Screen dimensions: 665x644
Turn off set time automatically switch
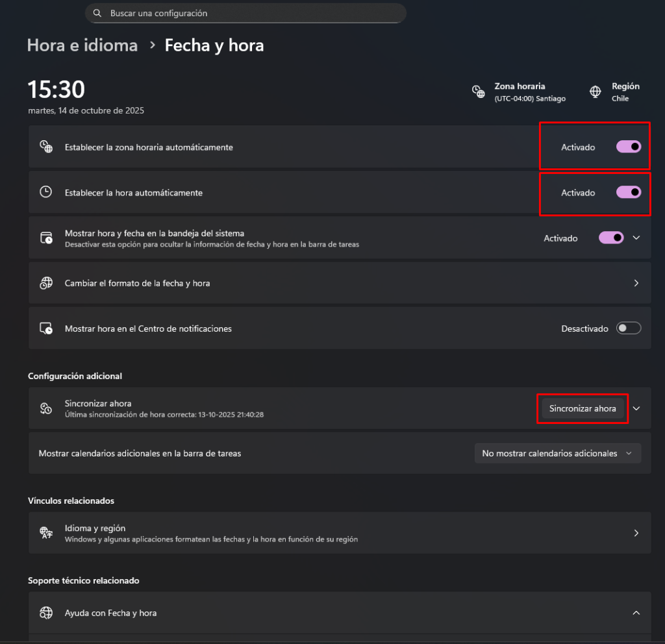[x=628, y=192]
